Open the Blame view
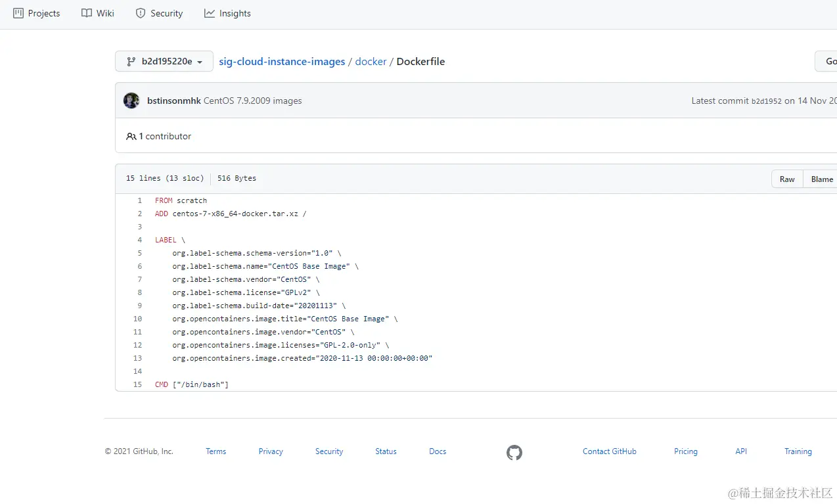This screenshot has height=504, width=837. (821, 179)
